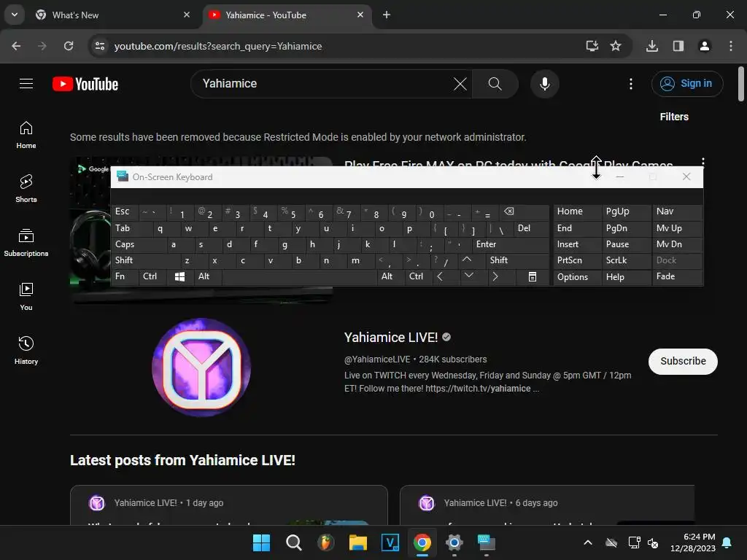Click the Chrome address bar URL
The height and width of the screenshot is (560, 747).
pyautogui.click(x=218, y=46)
